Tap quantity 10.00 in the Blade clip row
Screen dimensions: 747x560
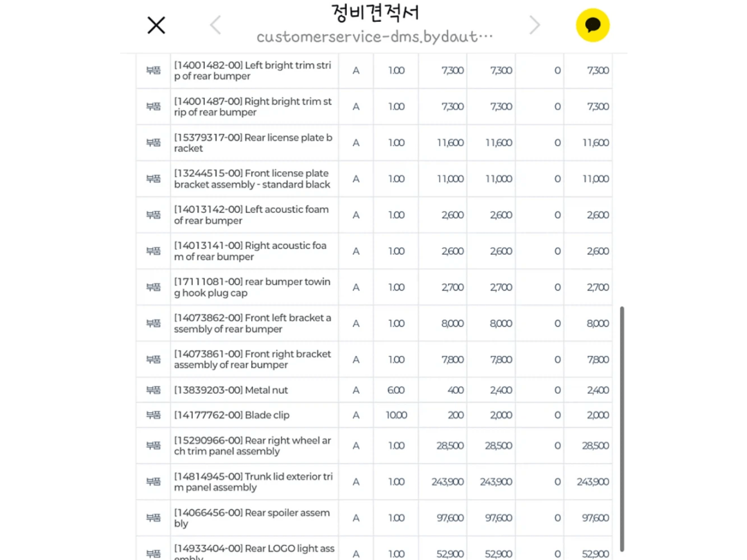(397, 415)
